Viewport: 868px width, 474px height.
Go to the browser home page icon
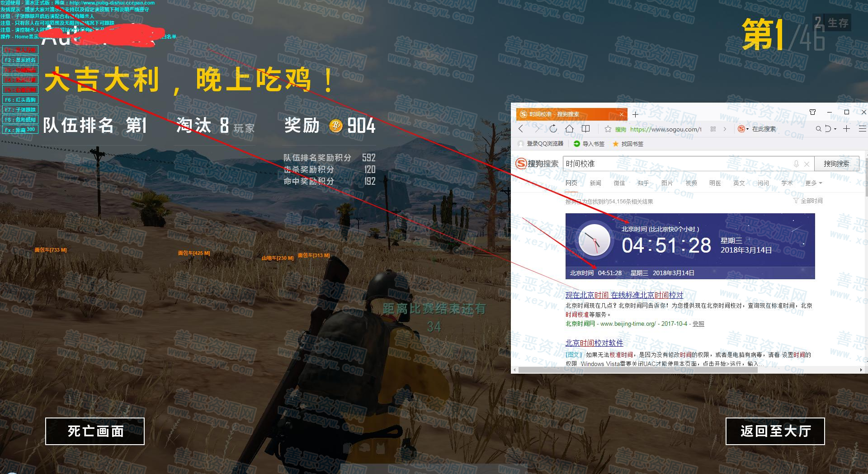pos(569,129)
